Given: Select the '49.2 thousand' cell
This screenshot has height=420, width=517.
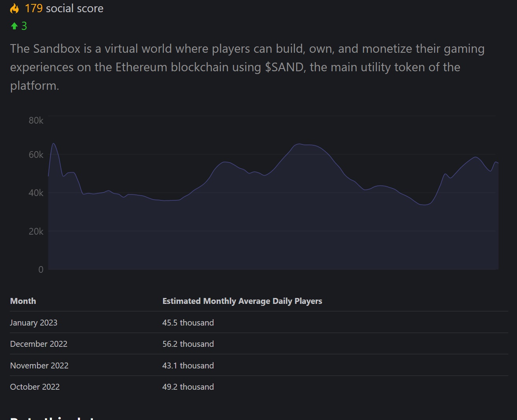Looking at the screenshot, I should 188,387.
